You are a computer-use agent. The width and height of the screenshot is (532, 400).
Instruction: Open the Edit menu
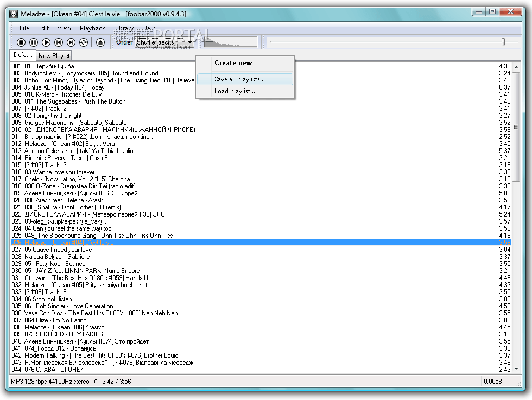43,28
